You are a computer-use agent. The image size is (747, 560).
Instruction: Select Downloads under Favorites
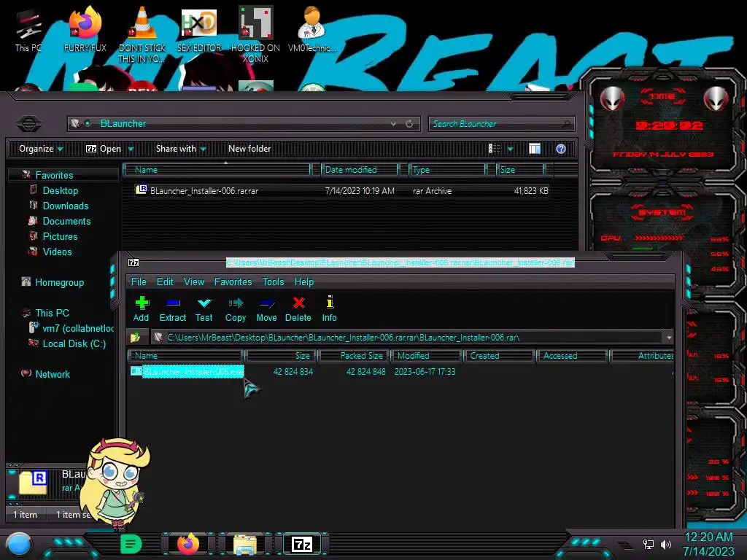click(65, 206)
